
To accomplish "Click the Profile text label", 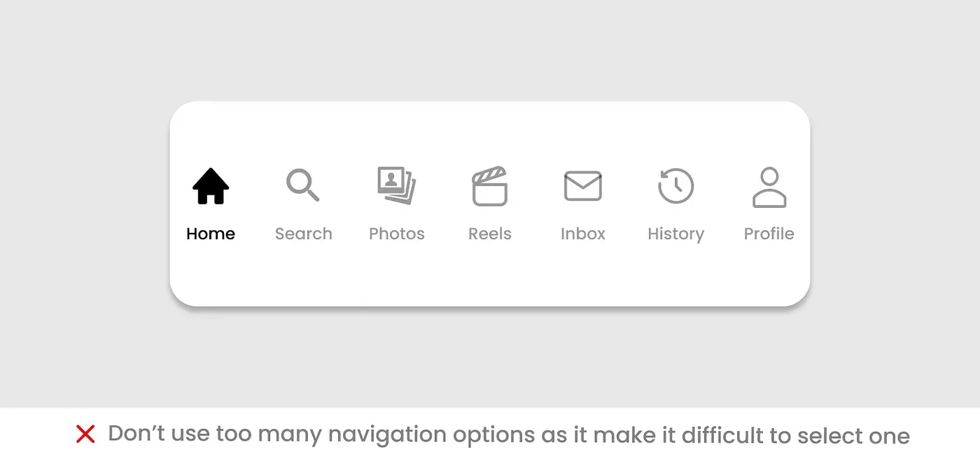I will click(769, 234).
